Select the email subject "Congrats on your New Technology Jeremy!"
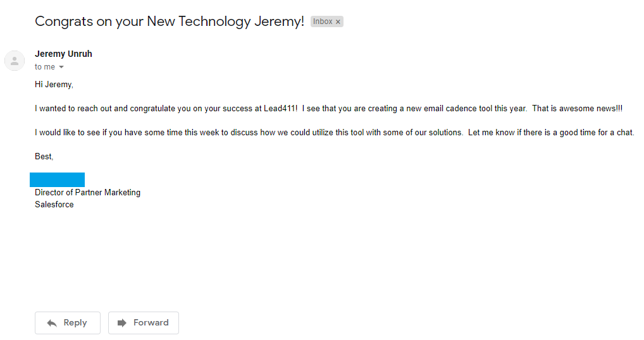 170,21
